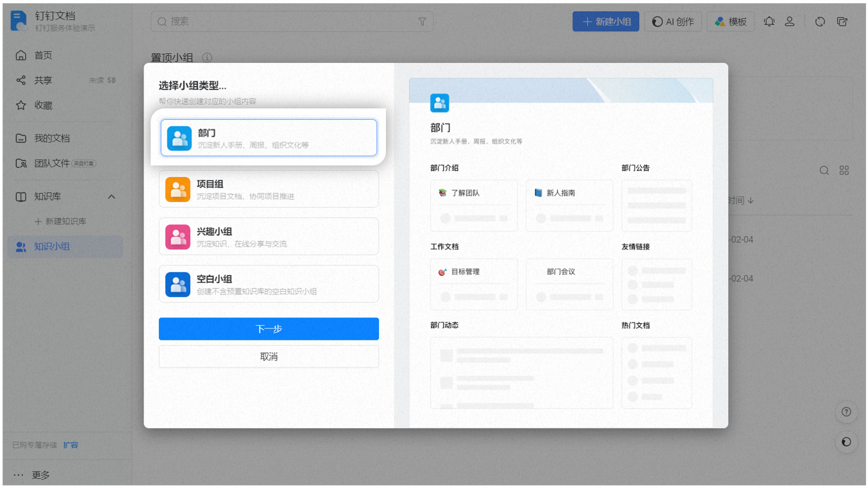Click the 搜索 search field
Viewport: 868px width, 488px height.
pyautogui.click(x=292, y=21)
